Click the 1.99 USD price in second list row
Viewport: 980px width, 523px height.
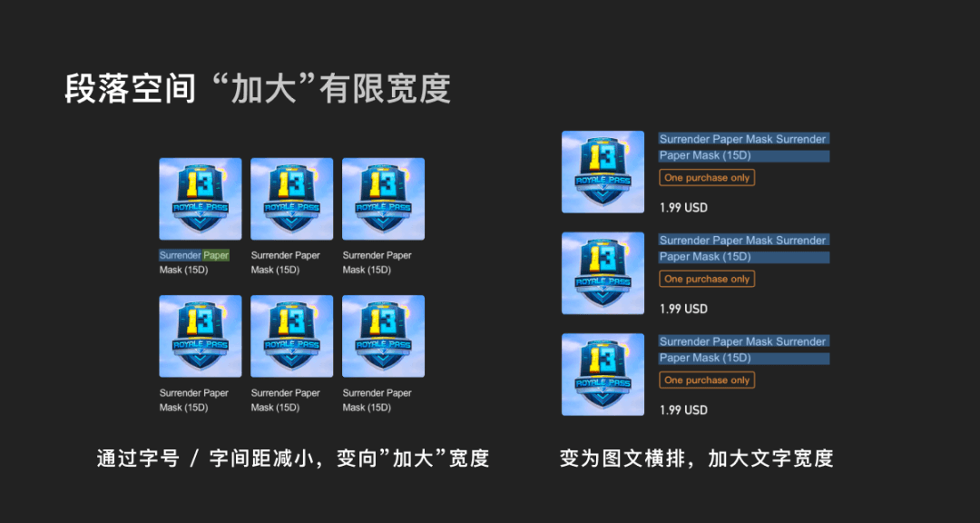(x=684, y=309)
